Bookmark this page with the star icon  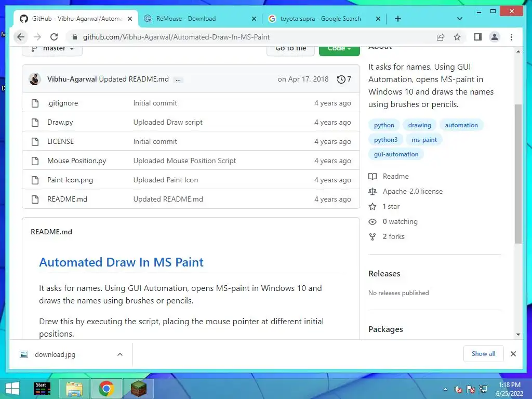[x=457, y=37]
